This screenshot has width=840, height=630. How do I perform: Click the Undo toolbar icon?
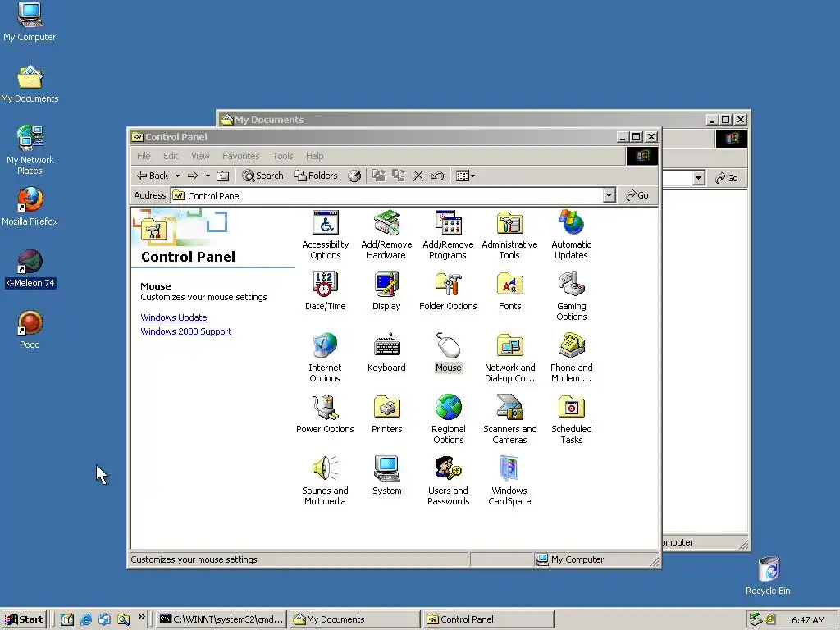point(437,176)
